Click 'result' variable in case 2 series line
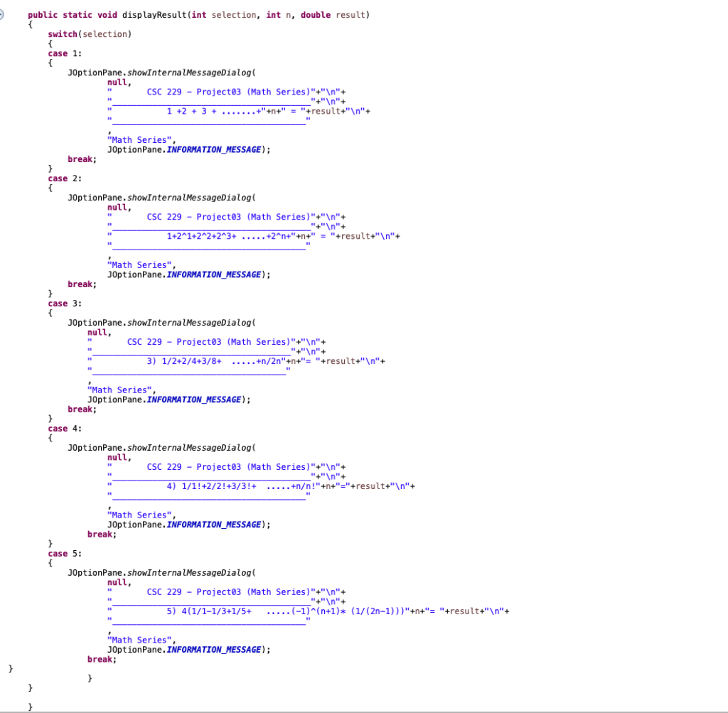The width and height of the screenshot is (728, 713). (355, 236)
